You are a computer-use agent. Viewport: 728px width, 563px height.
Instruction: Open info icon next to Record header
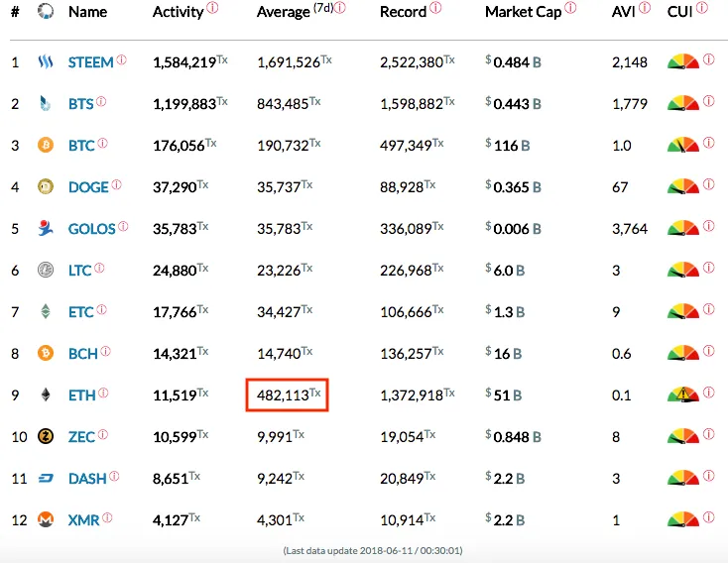tap(435, 8)
